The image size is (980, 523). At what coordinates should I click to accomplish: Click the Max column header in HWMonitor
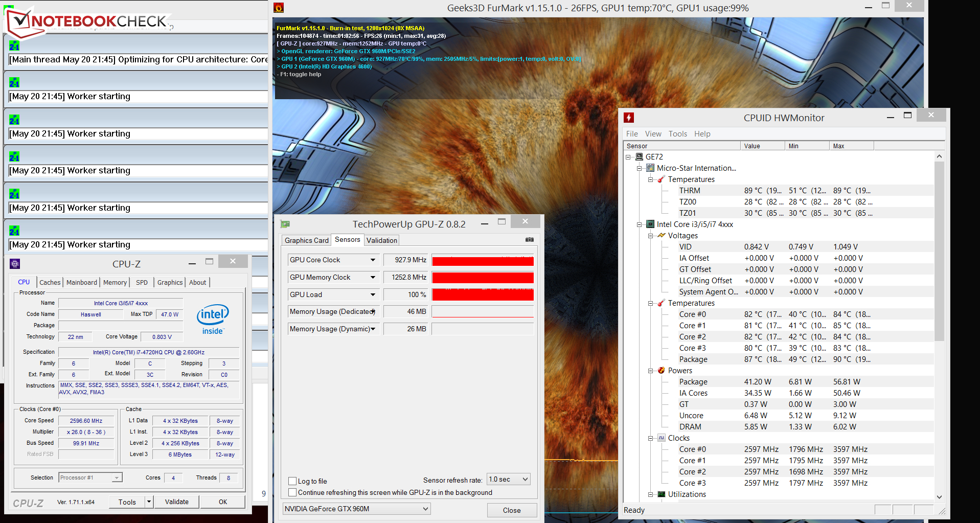click(x=852, y=146)
